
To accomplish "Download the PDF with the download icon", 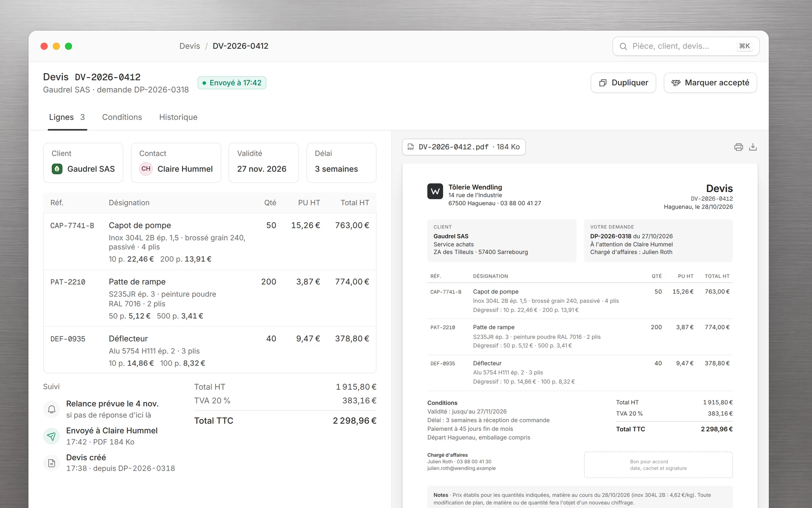I will tap(753, 147).
